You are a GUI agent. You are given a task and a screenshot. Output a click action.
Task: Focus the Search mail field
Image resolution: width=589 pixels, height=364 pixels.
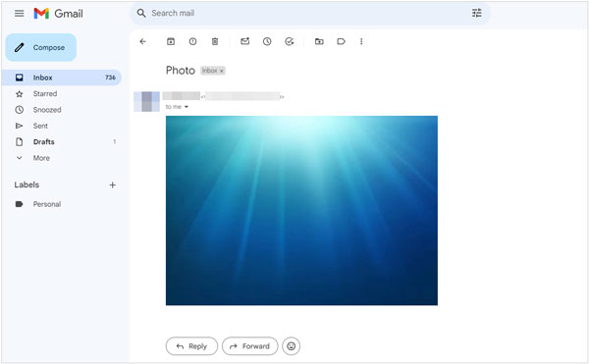[x=309, y=13]
